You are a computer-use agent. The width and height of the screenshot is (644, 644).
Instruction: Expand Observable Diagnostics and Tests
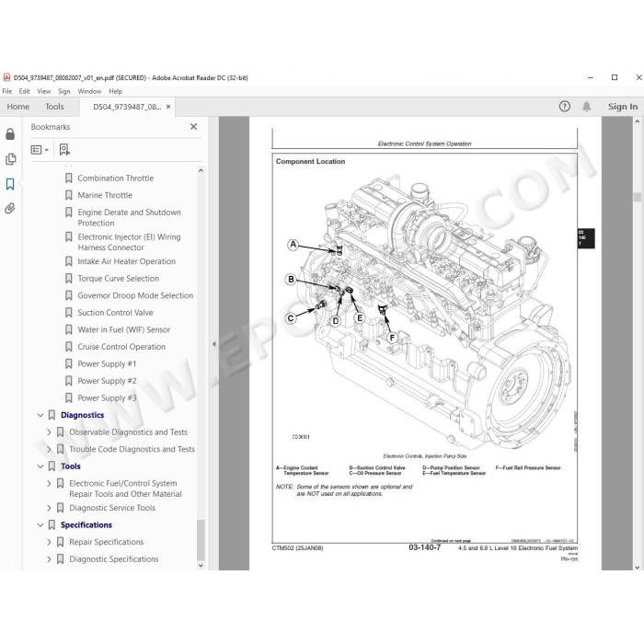click(x=49, y=432)
